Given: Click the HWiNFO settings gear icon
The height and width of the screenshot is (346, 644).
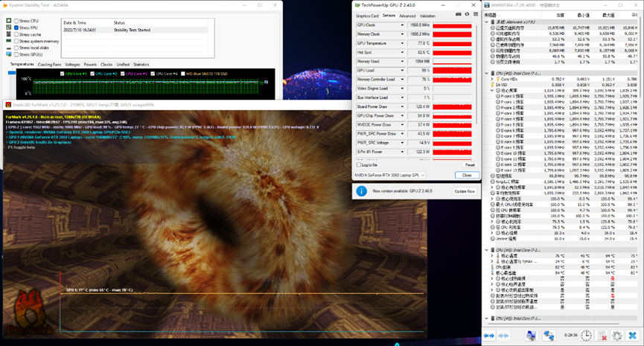Looking at the screenshot, I should [x=616, y=336].
